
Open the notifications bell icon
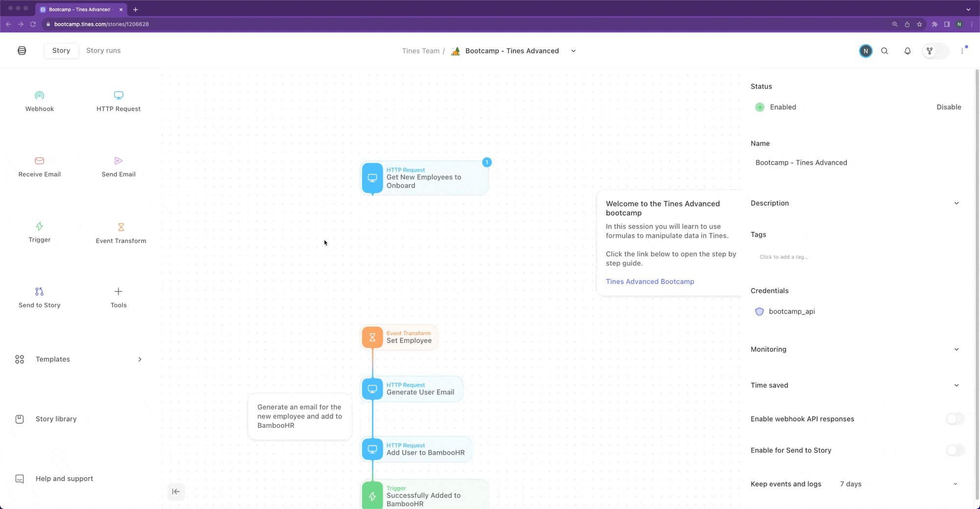pos(907,51)
